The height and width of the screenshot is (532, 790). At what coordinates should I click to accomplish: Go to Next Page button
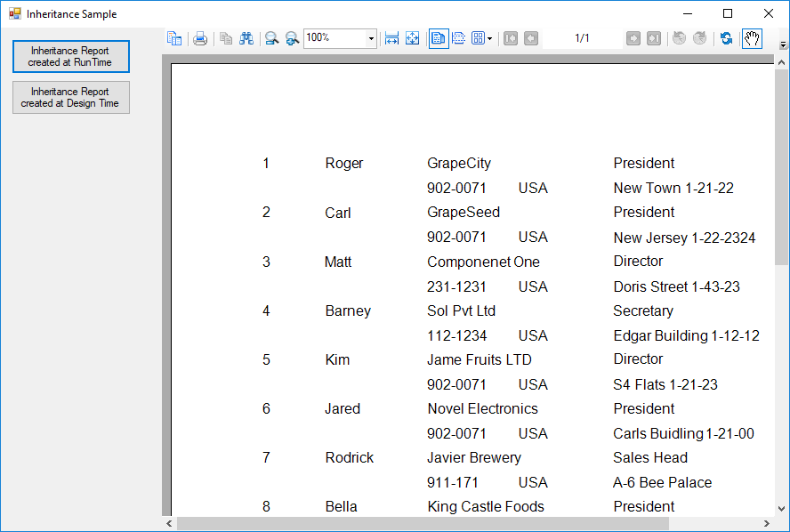click(x=633, y=38)
